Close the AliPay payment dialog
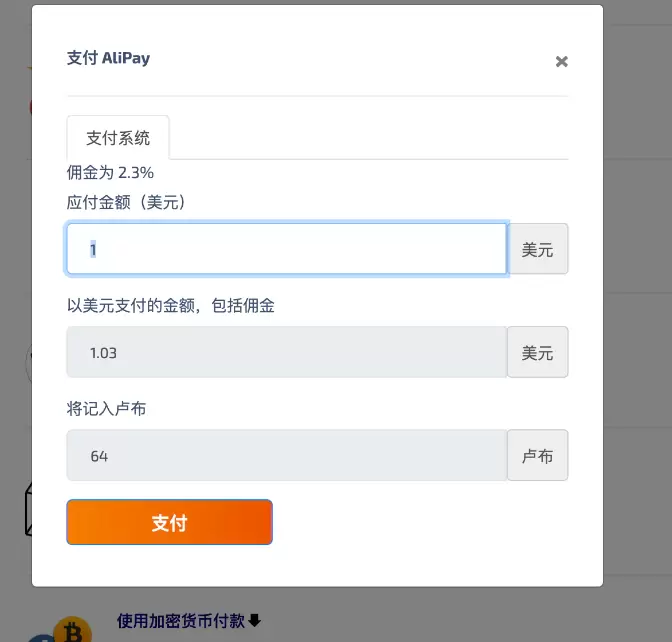The width and height of the screenshot is (672, 642). click(x=561, y=62)
